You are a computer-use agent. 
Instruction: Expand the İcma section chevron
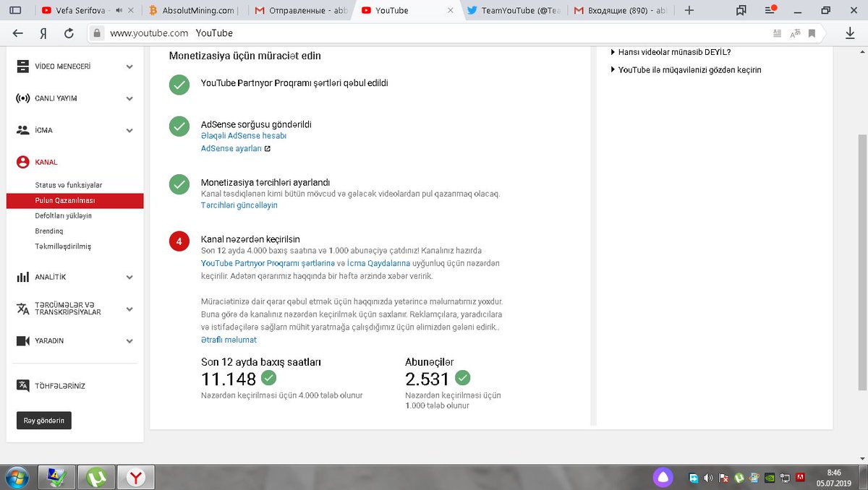point(129,130)
